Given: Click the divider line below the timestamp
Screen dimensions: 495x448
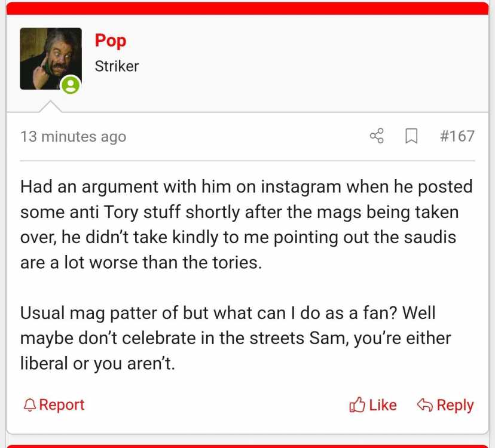Looking at the screenshot, I should click(x=247, y=161).
